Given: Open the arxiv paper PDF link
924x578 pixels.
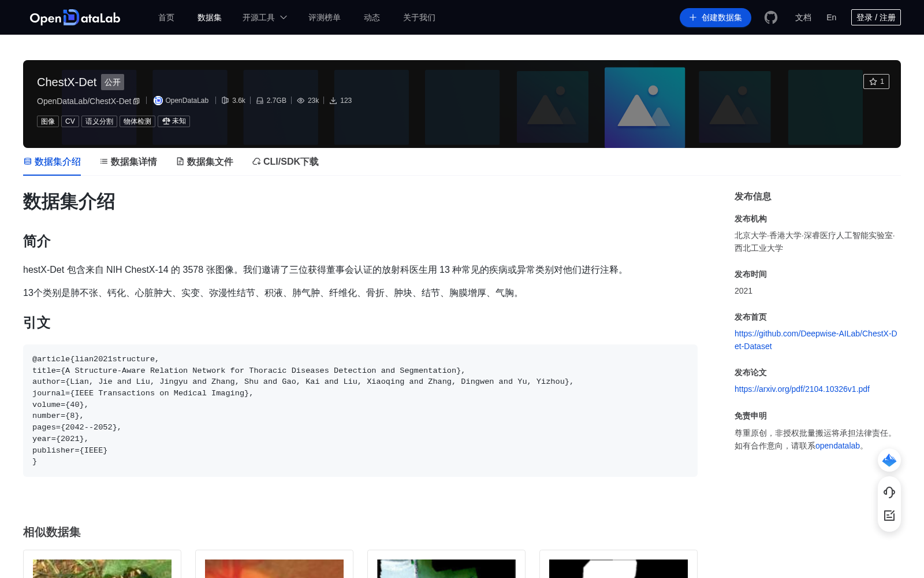Looking at the screenshot, I should tap(802, 389).
